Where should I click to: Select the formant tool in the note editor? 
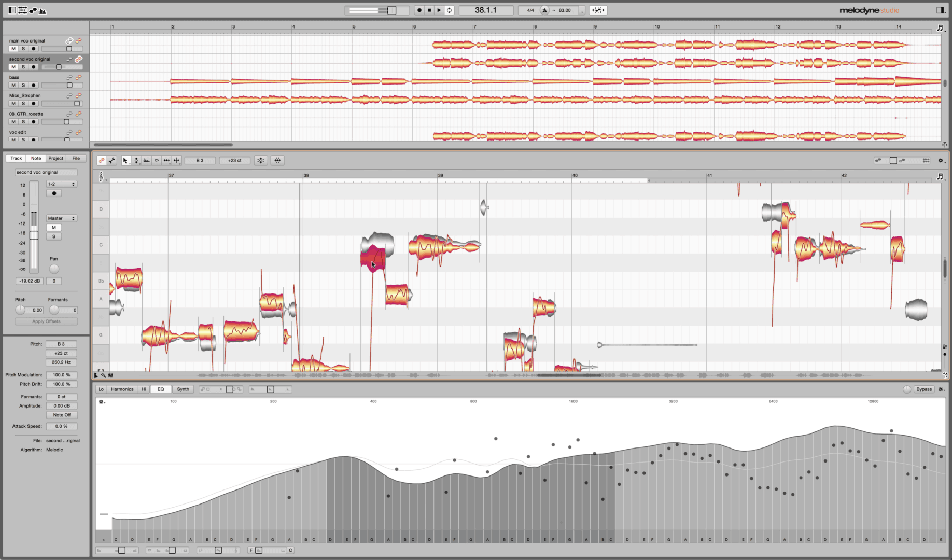pyautogui.click(x=147, y=161)
